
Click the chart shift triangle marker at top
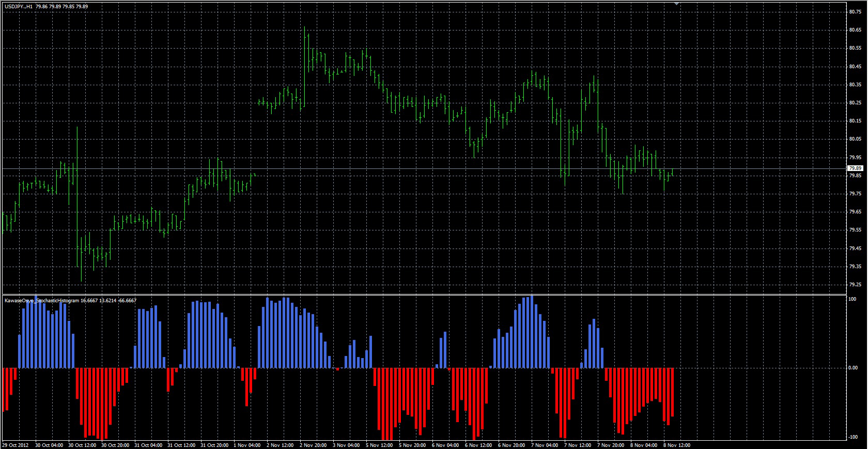pyautogui.click(x=676, y=4)
